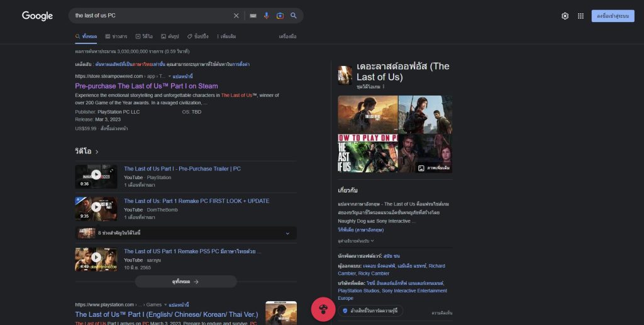Clear the search box with X icon

click(x=236, y=16)
